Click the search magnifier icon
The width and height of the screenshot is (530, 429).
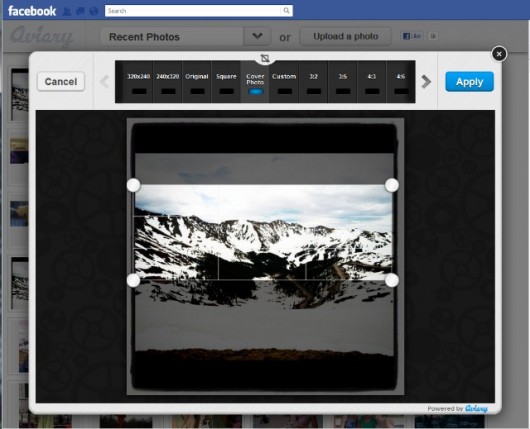click(x=286, y=10)
